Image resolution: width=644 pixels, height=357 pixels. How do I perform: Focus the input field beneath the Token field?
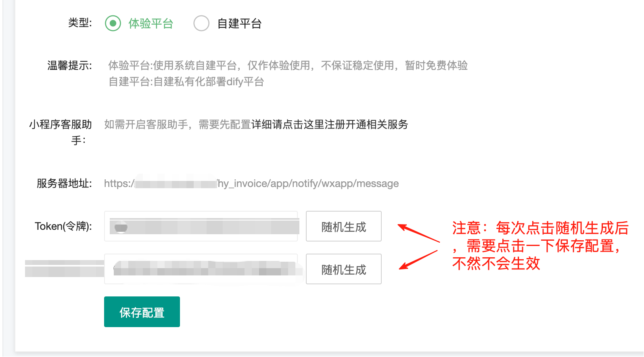point(201,269)
